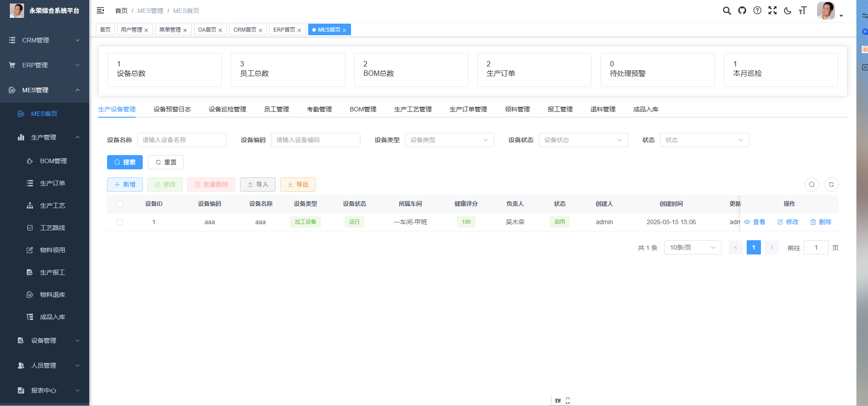Viewport: 868px width, 406px height.
Task: Tick the select-all header checkbox
Action: pos(120,204)
